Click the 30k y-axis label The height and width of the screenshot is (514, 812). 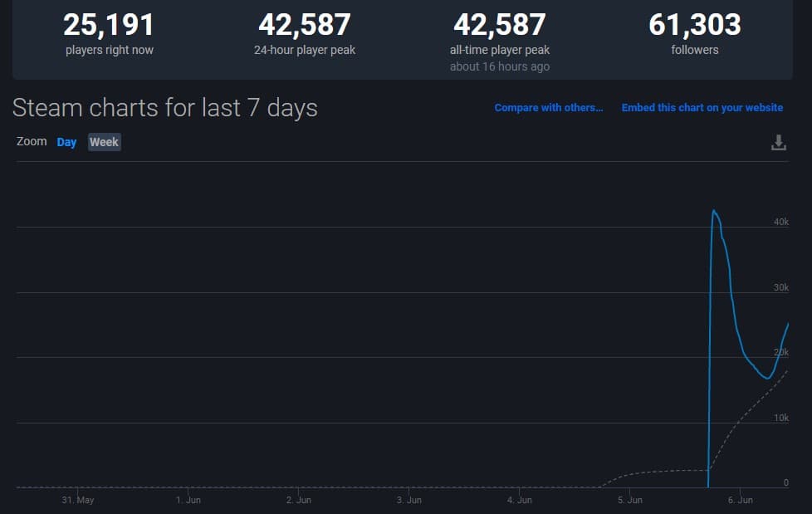[x=781, y=287]
